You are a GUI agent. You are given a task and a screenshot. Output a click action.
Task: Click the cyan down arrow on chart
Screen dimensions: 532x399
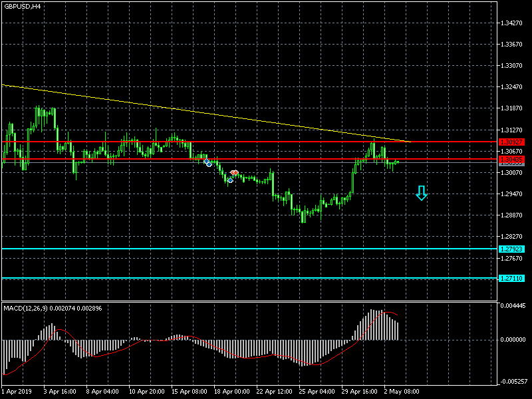click(x=421, y=194)
